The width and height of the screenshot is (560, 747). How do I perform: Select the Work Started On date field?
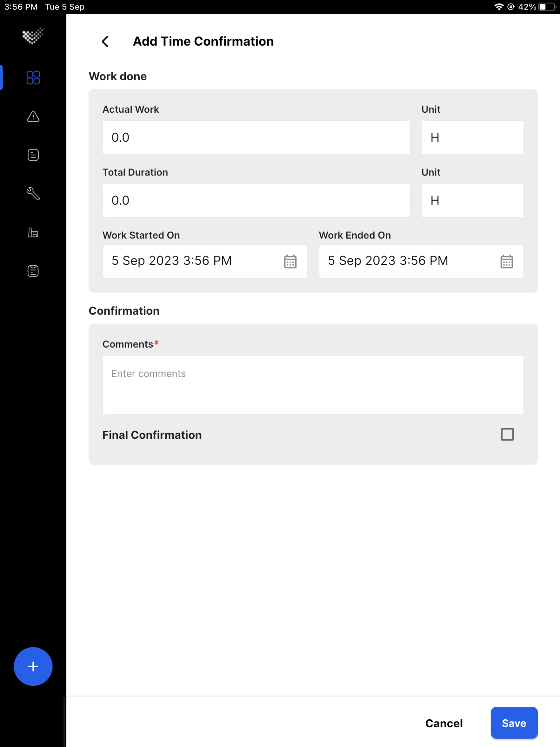pos(205,262)
